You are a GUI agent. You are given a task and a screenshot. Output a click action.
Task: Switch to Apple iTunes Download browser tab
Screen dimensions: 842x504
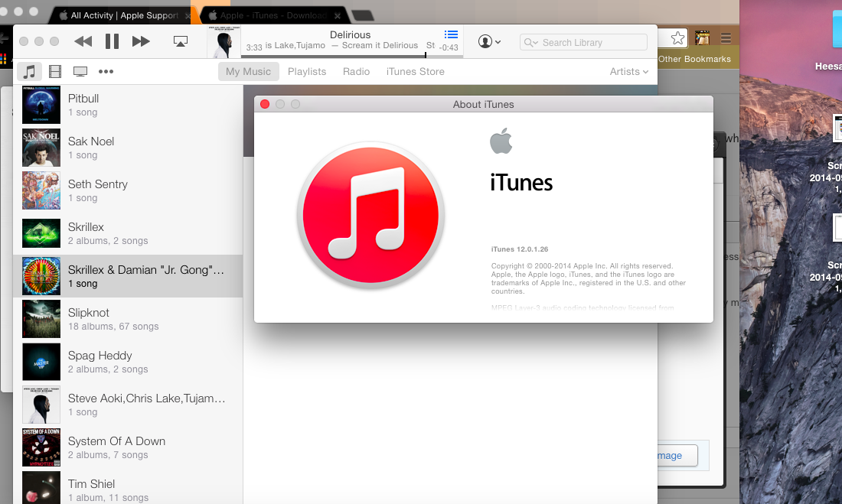(x=273, y=15)
